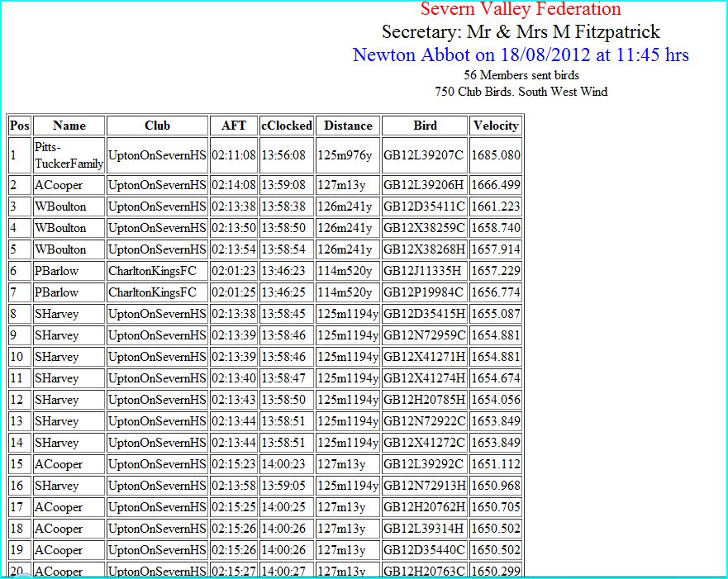Select bird ring GB12L39314H

coord(423,529)
